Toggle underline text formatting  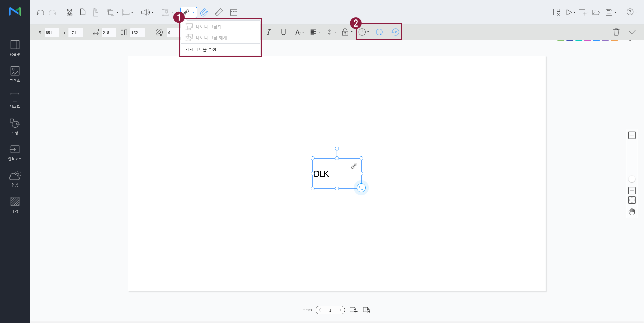tap(283, 32)
